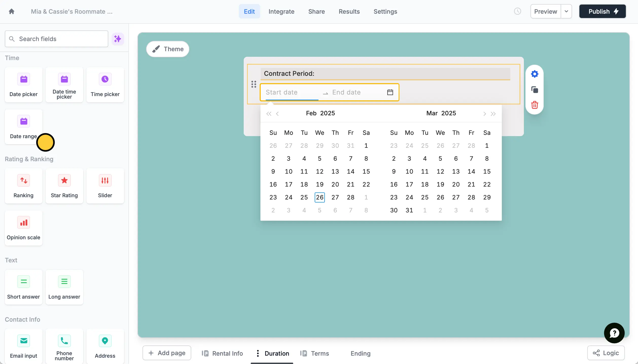This screenshot has width=638, height=364.
Task: Click the Preview button
Action: (x=545, y=11)
